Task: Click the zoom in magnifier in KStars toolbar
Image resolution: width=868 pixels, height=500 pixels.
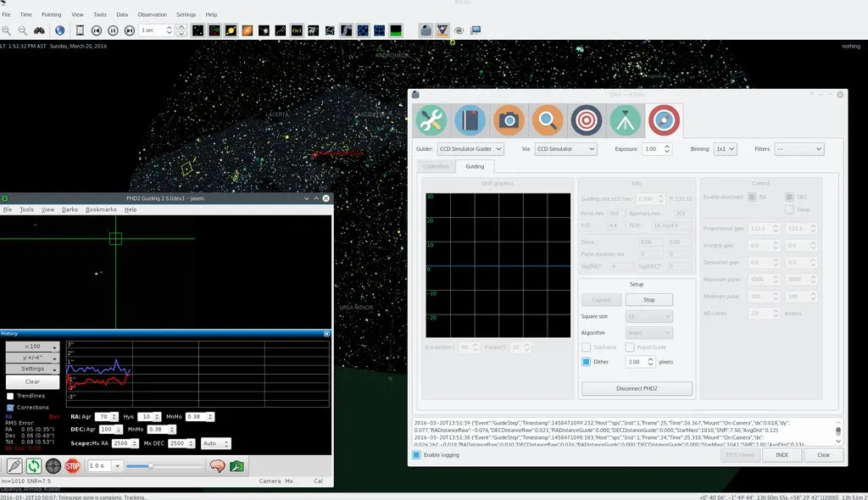Action: (6, 31)
